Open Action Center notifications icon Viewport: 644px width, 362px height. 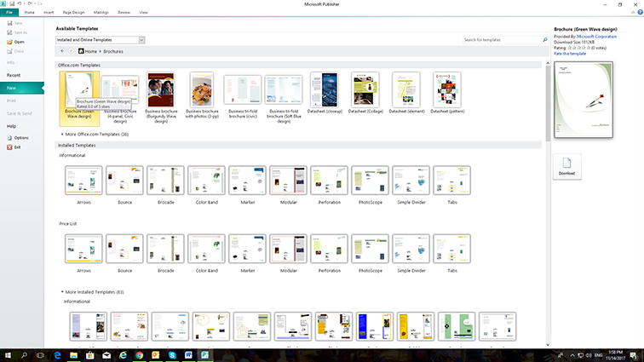tap(634, 355)
